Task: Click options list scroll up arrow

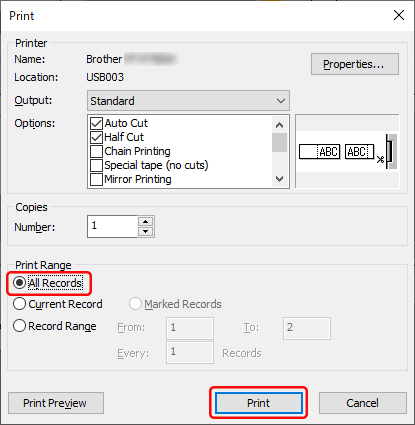Action: 279,125
